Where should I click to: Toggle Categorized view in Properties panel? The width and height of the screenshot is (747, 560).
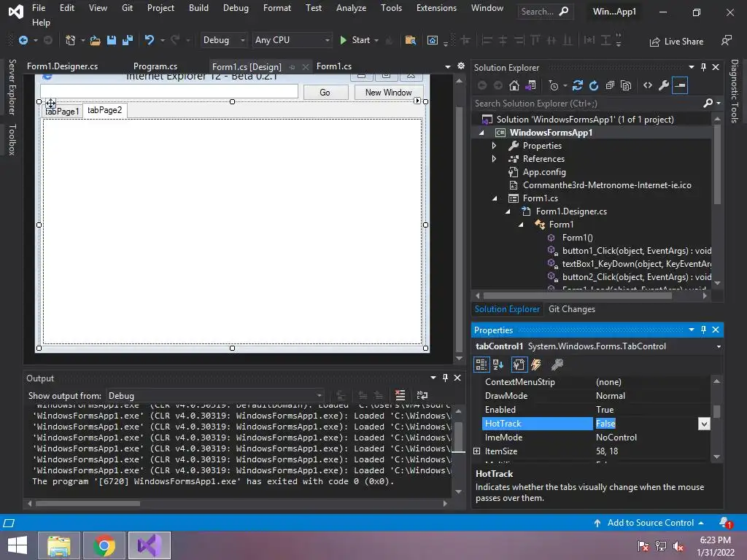click(481, 365)
